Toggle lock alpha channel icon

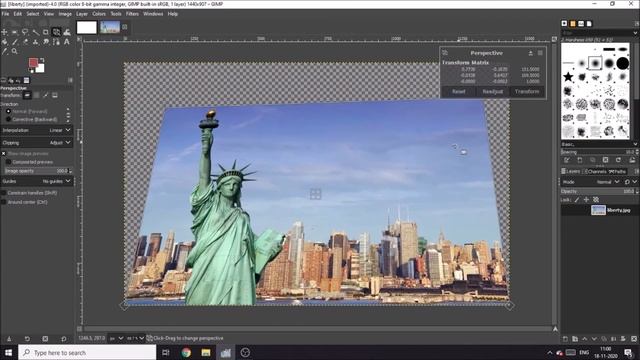pos(596,200)
